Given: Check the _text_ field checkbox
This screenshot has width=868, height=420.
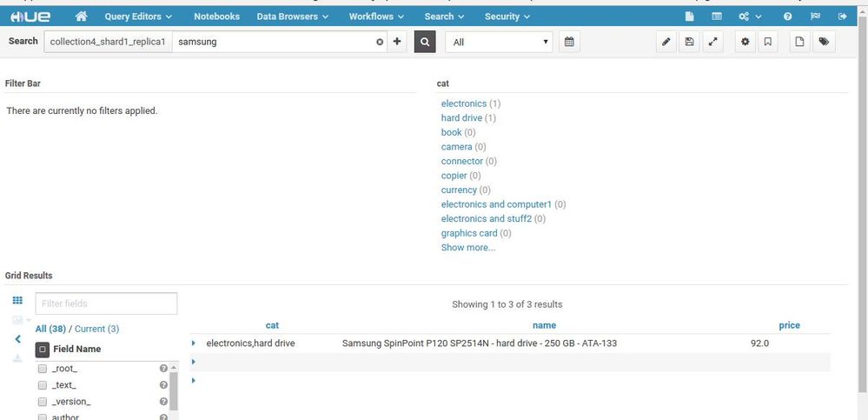Looking at the screenshot, I should pyautogui.click(x=43, y=385).
